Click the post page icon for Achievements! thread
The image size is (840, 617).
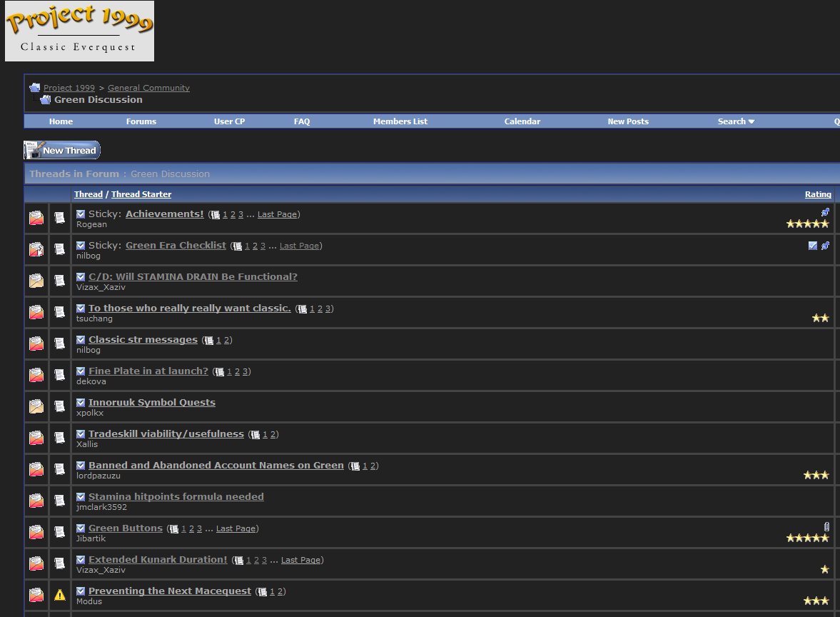[59, 218]
